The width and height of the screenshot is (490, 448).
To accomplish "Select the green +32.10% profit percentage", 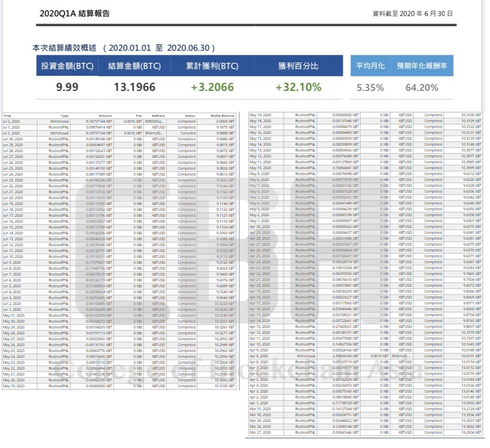I will (298, 87).
